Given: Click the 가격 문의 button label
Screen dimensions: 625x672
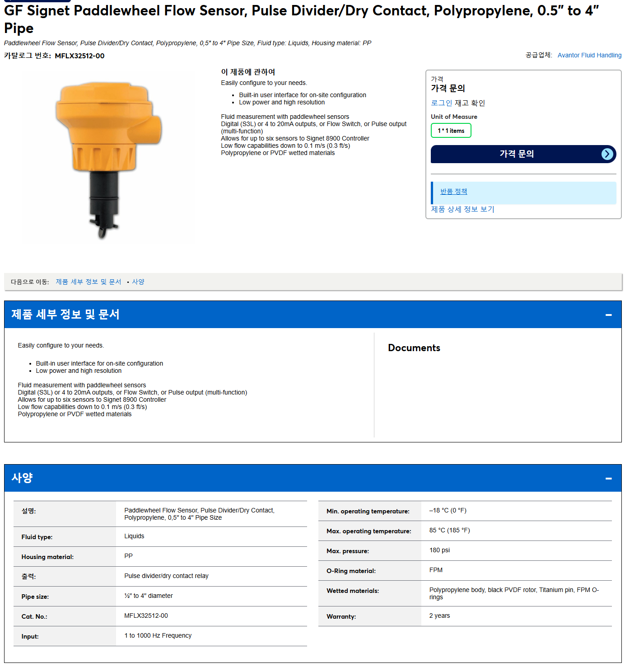Looking at the screenshot, I should coord(517,154).
